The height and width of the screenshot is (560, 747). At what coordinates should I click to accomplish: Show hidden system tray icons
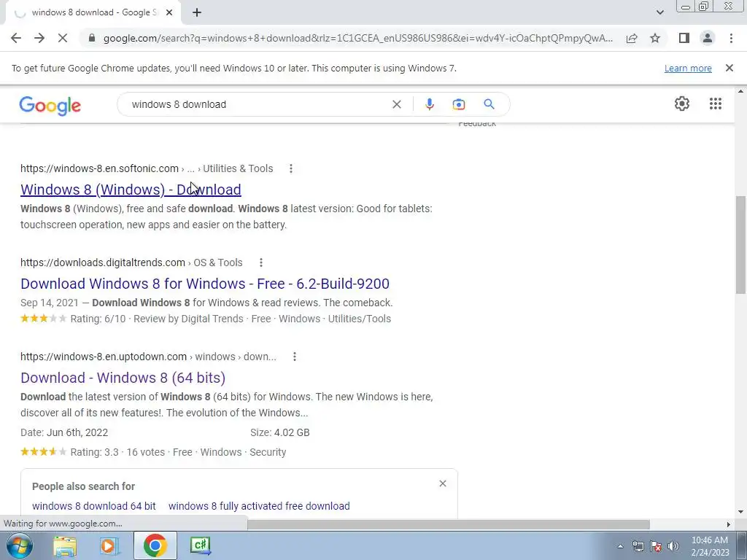tap(620, 547)
